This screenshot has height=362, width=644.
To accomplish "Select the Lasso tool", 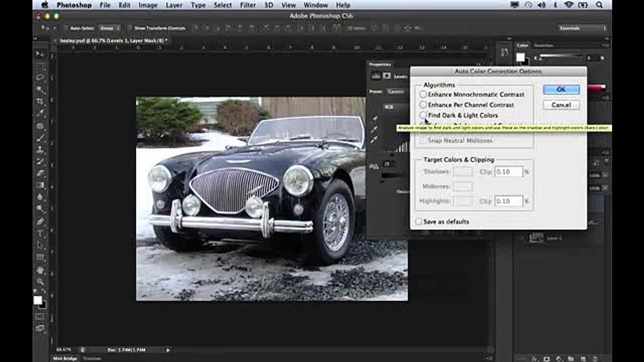I will tap(40, 78).
